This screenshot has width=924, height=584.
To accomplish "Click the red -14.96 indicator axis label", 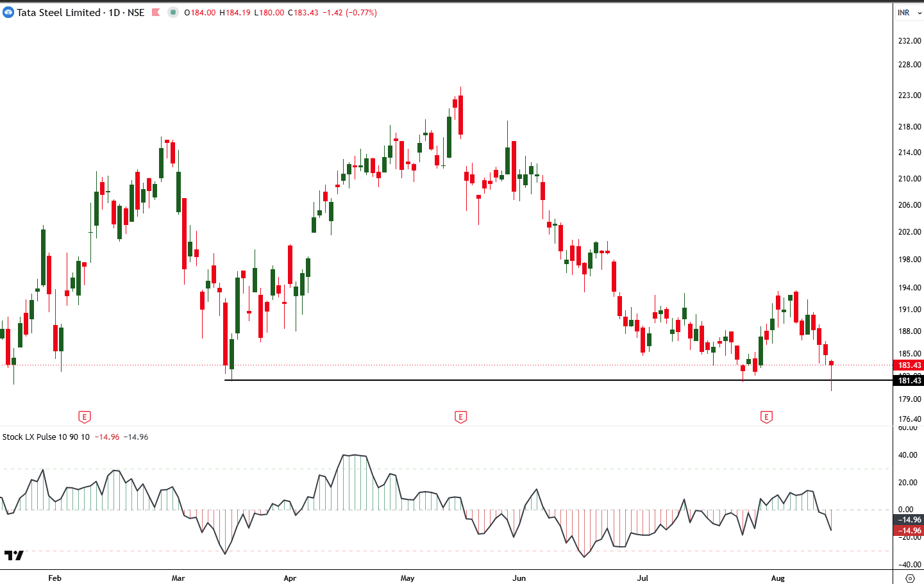I will [x=909, y=531].
